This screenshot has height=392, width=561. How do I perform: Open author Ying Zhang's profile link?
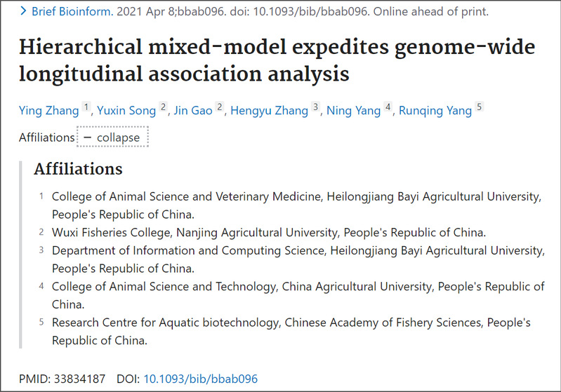pos(48,110)
